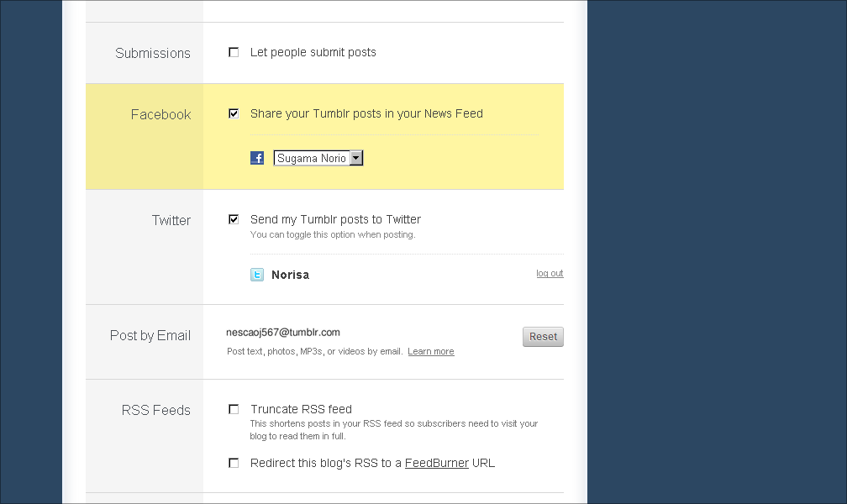Follow the FeedBurner link
This screenshot has width=847, height=504.
pyautogui.click(x=436, y=463)
